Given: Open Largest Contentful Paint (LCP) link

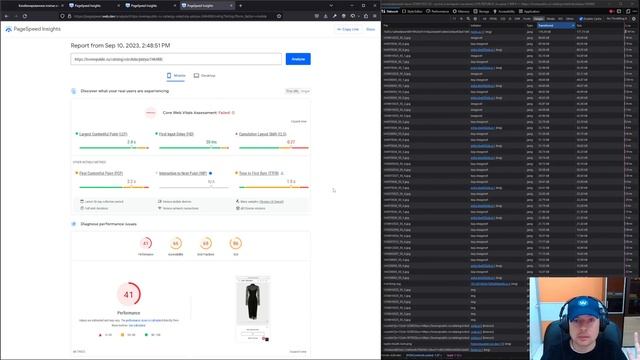Looking at the screenshot, I should point(103,134).
